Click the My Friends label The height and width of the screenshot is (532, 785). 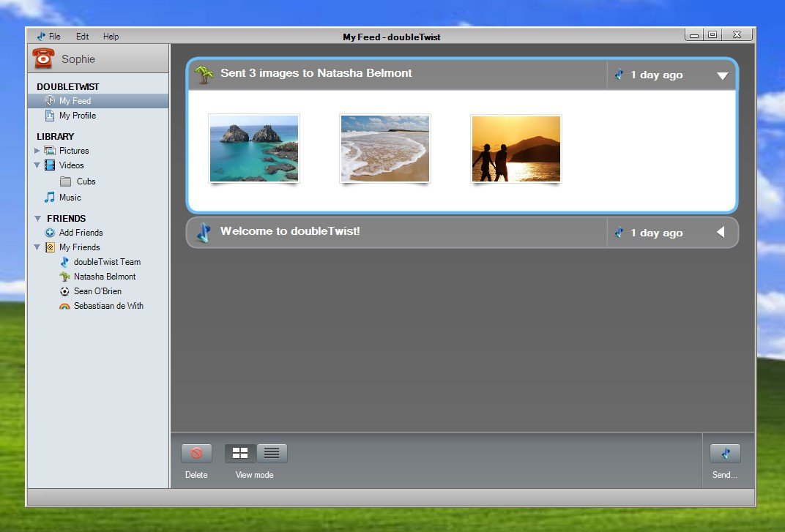pos(79,247)
